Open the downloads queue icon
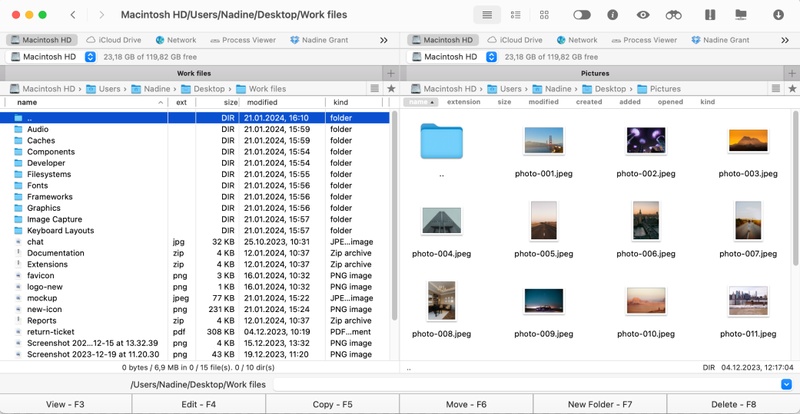 pos(778,15)
